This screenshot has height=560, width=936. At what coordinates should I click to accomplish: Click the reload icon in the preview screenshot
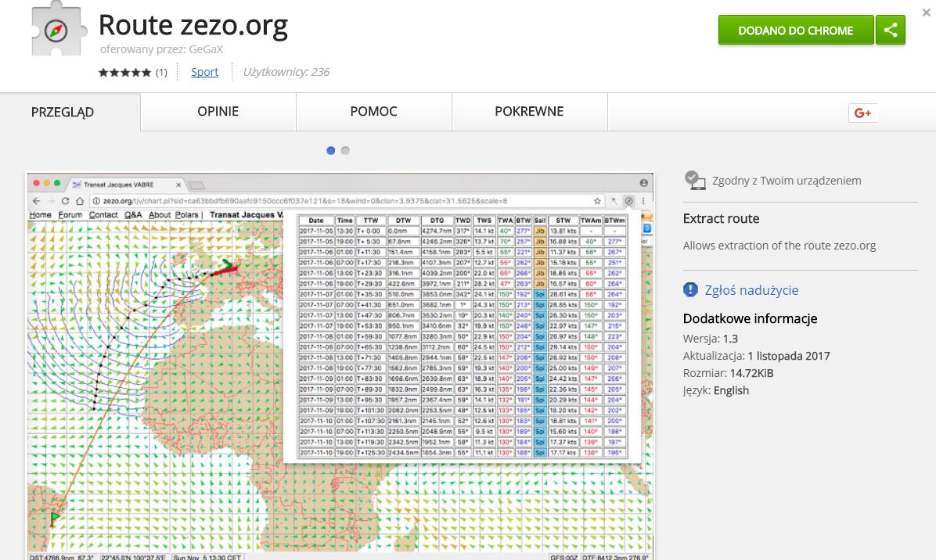coord(65,201)
